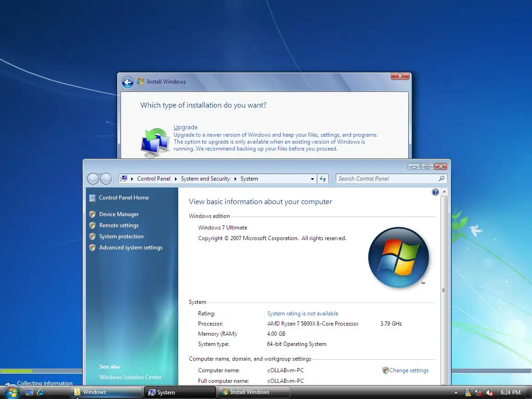Screen dimensions: 532x399
Task: Click the Search Control Panel field
Action: click(391, 178)
